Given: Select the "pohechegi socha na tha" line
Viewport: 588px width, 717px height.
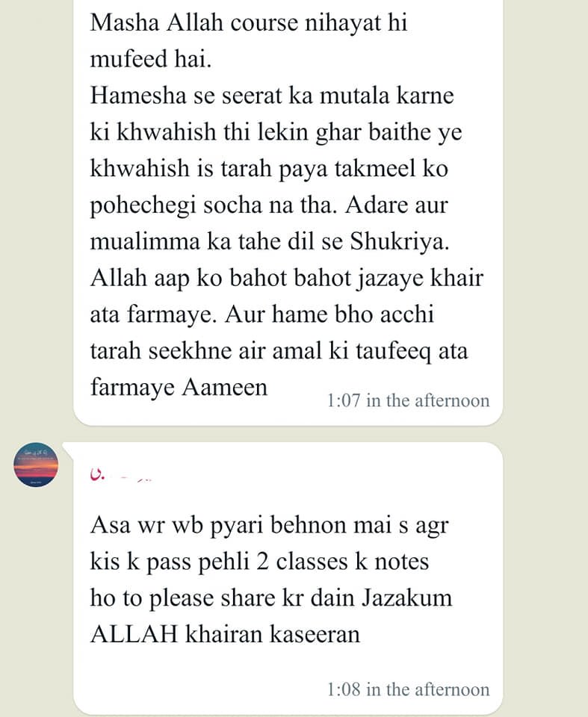Looking at the screenshot, I should pos(269,205).
